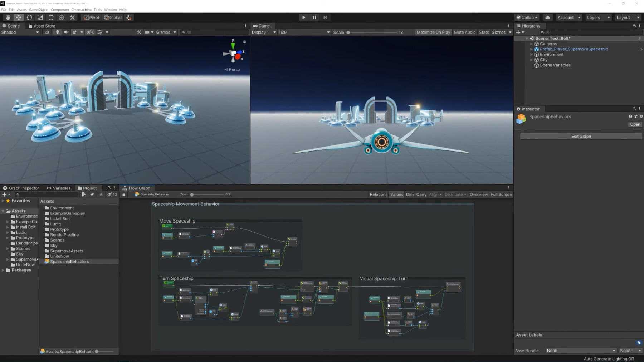Select the Rect transform tool

point(51,18)
